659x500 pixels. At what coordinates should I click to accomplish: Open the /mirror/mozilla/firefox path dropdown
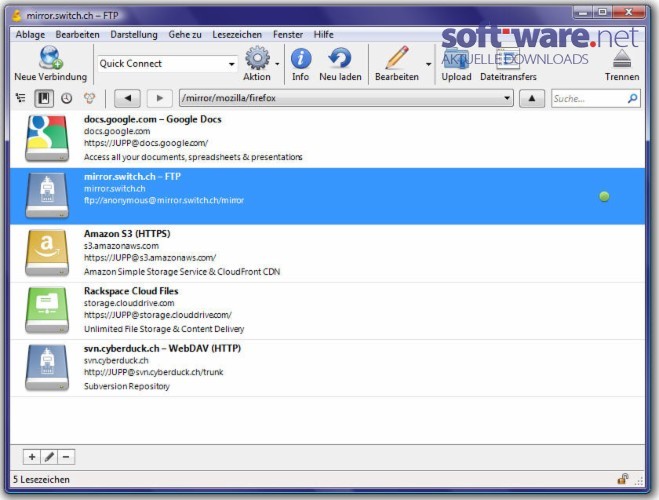pyautogui.click(x=507, y=98)
